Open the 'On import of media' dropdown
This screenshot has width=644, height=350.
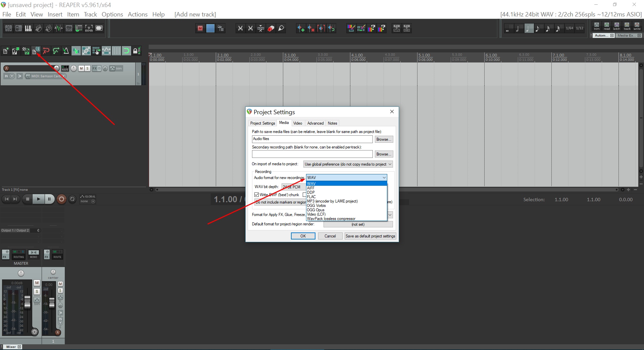pyautogui.click(x=348, y=164)
